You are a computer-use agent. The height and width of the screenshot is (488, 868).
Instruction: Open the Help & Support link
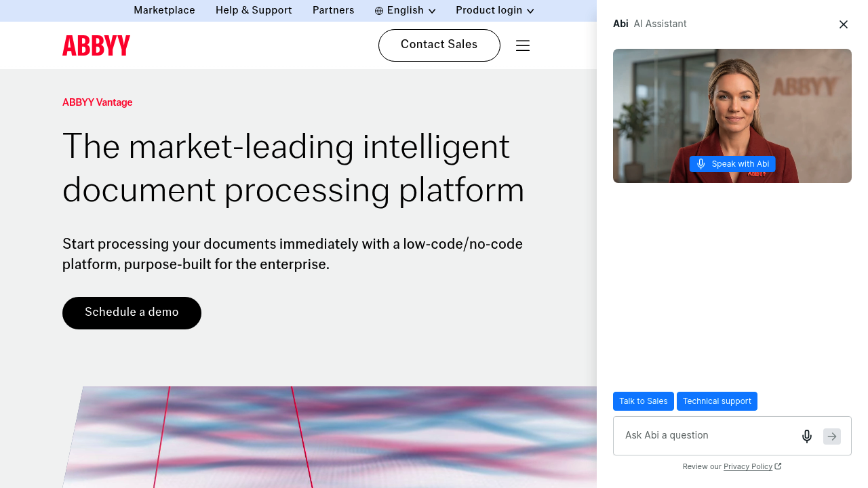pyautogui.click(x=254, y=10)
